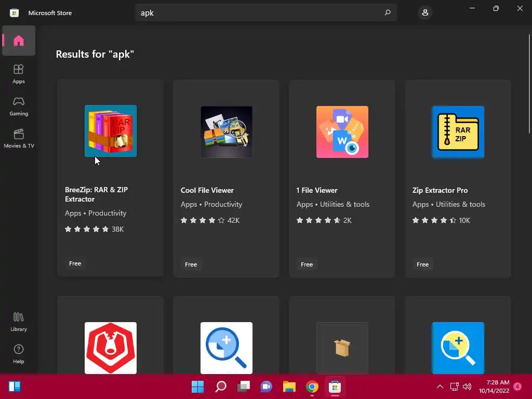Click Zip Extractor Pro title text
Viewport: 532px width, 399px height.
click(x=440, y=190)
